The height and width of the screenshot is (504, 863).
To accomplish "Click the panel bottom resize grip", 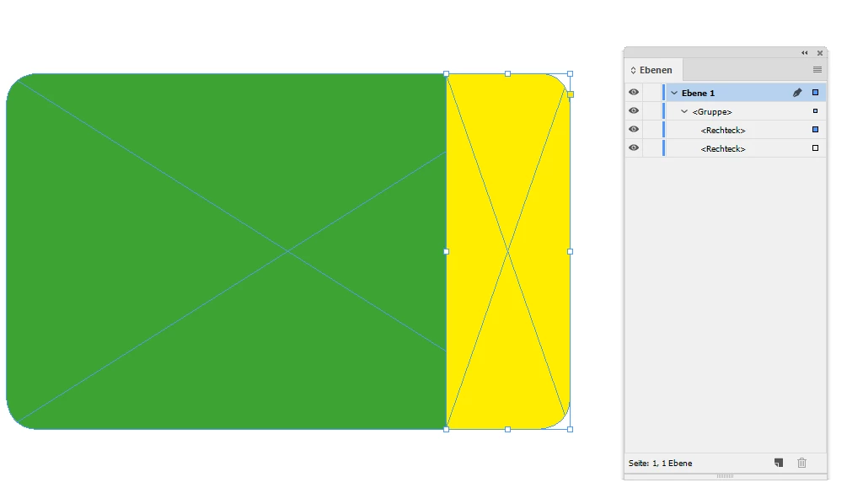I will pos(725,476).
